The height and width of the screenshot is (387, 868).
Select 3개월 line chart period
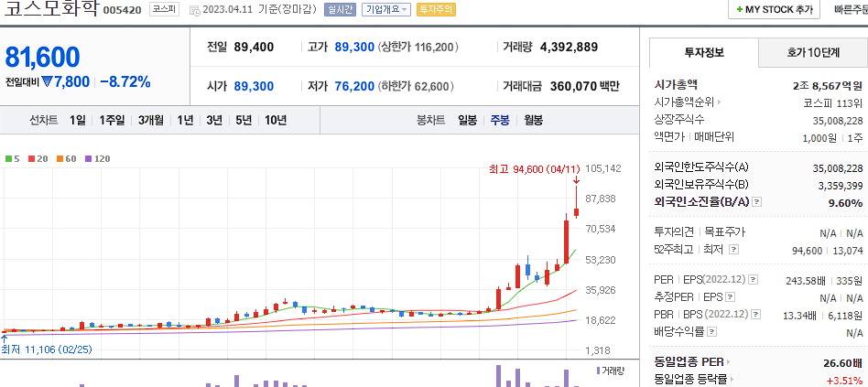coord(151,121)
